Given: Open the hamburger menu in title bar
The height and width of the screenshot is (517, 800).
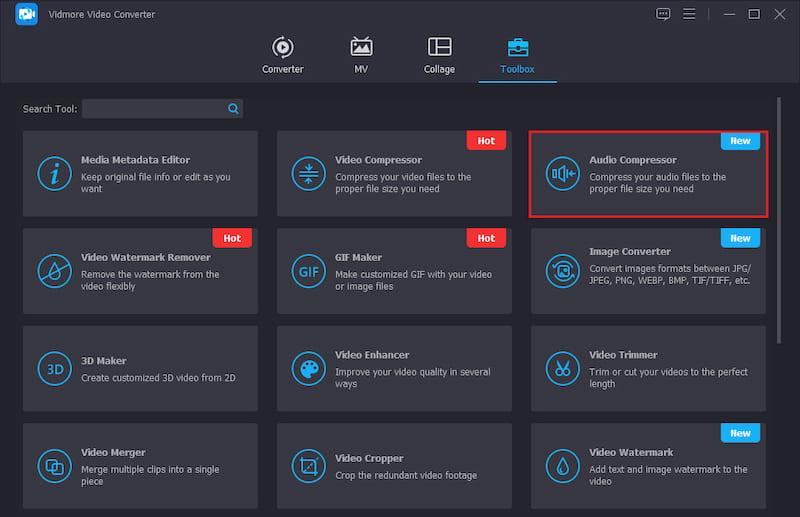Looking at the screenshot, I should 689,14.
